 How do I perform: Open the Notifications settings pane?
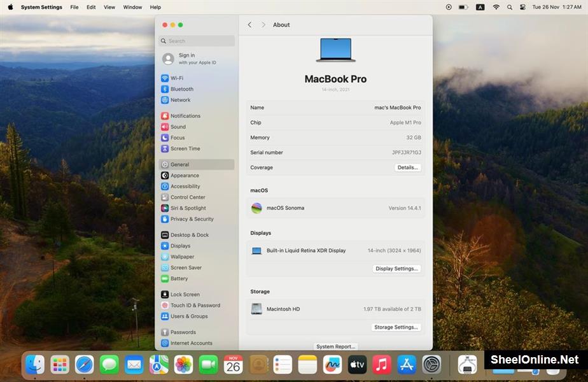pos(197,116)
